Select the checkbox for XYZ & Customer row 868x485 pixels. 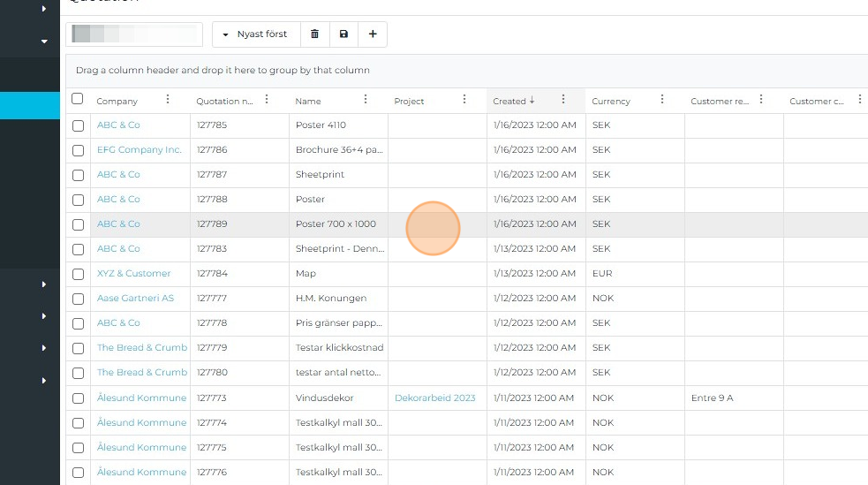(x=78, y=274)
